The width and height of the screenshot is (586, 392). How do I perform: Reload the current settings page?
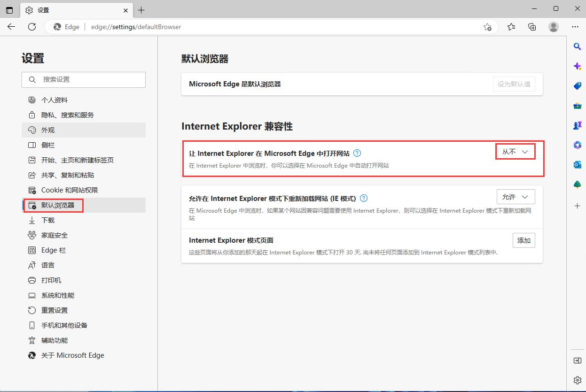(31, 27)
